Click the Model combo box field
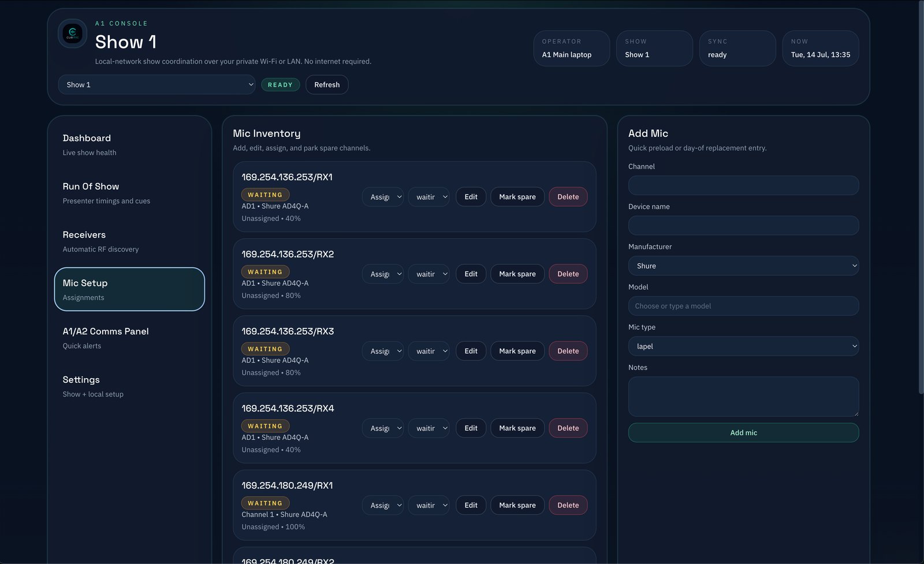The height and width of the screenshot is (564, 924). (x=743, y=306)
